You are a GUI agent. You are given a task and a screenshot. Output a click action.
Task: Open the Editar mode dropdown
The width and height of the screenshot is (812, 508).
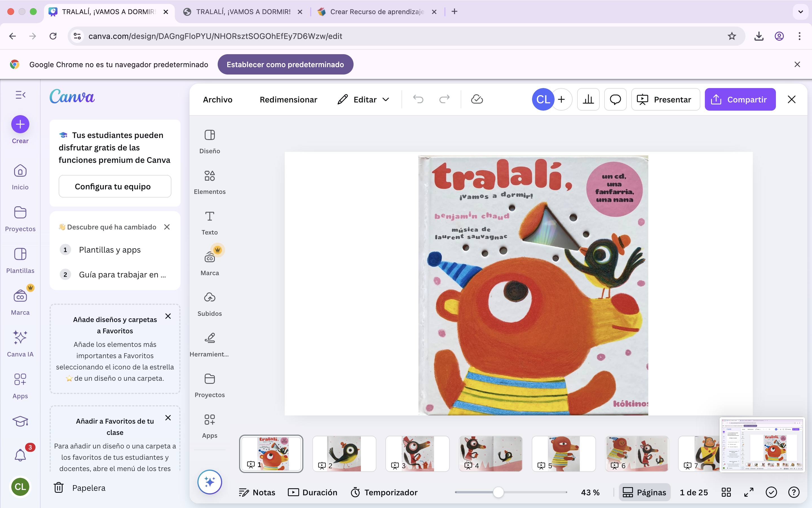pos(363,99)
